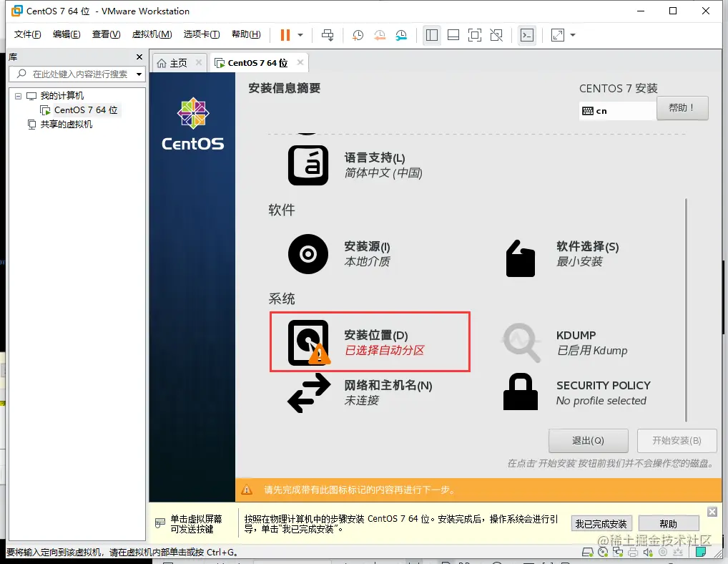Click the 我已完成安装 button

(x=601, y=524)
